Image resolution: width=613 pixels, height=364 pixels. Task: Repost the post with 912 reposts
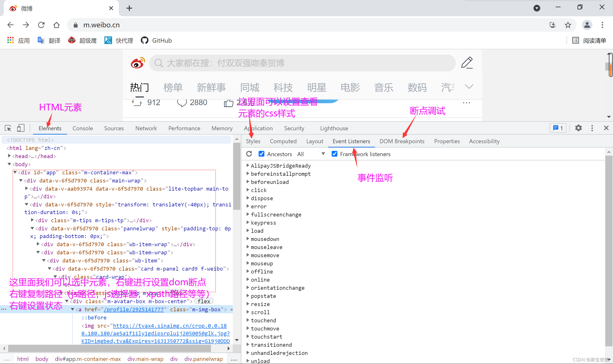click(x=146, y=102)
